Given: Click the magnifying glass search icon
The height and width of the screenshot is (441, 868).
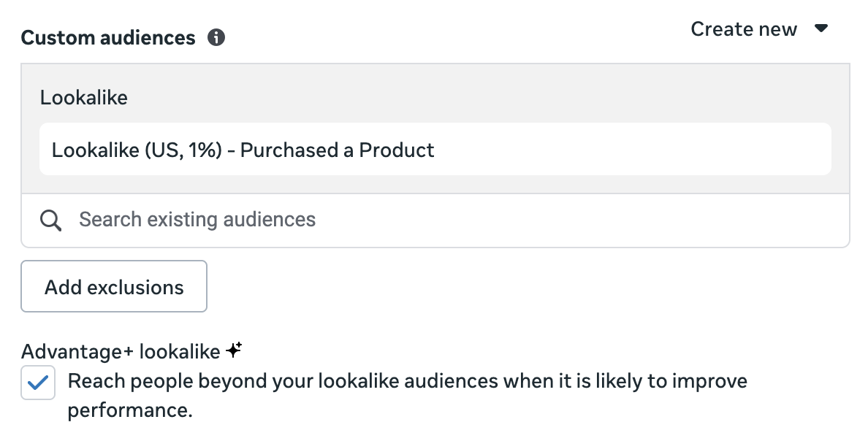Looking at the screenshot, I should tap(50, 220).
